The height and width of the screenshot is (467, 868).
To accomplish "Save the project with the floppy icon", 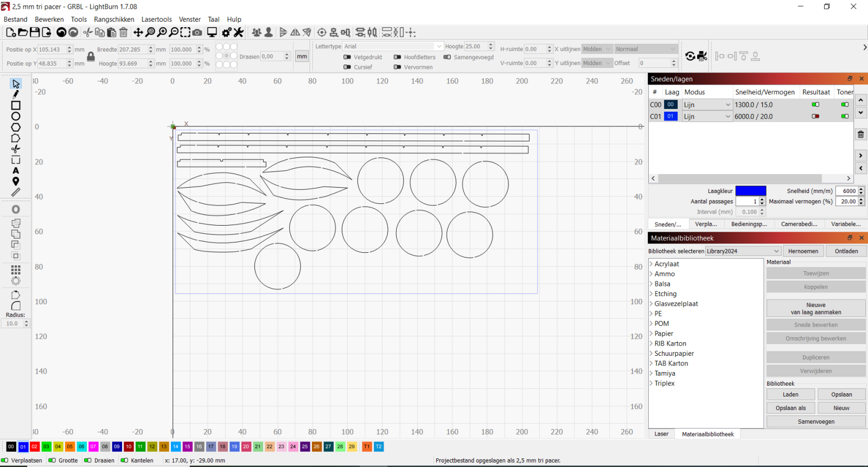I will pos(35,33).
